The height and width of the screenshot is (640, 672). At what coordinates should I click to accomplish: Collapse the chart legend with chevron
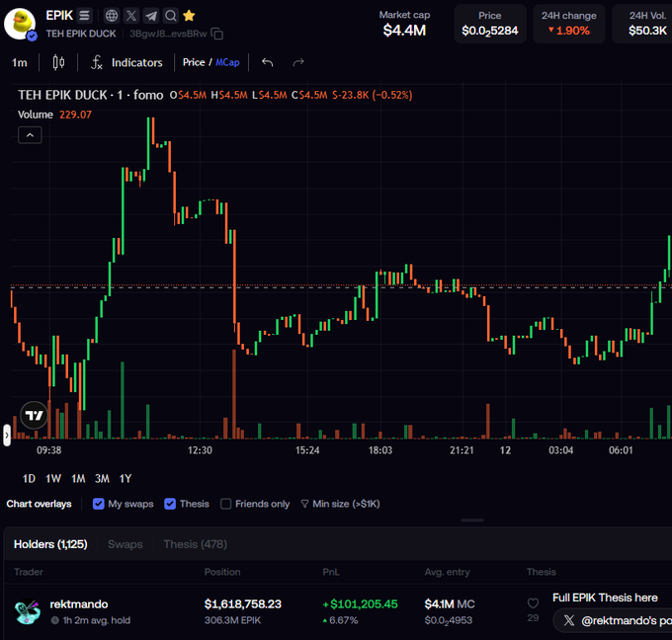(30, 135)
